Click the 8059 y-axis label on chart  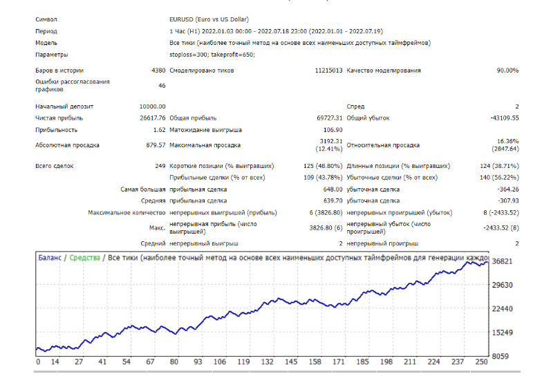501,356
